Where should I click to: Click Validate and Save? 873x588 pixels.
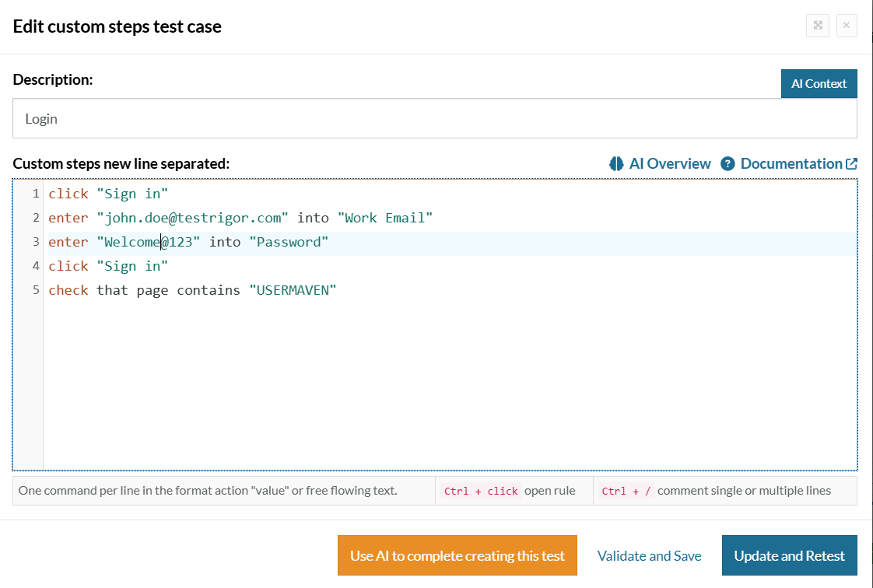(x=649, y=555)
